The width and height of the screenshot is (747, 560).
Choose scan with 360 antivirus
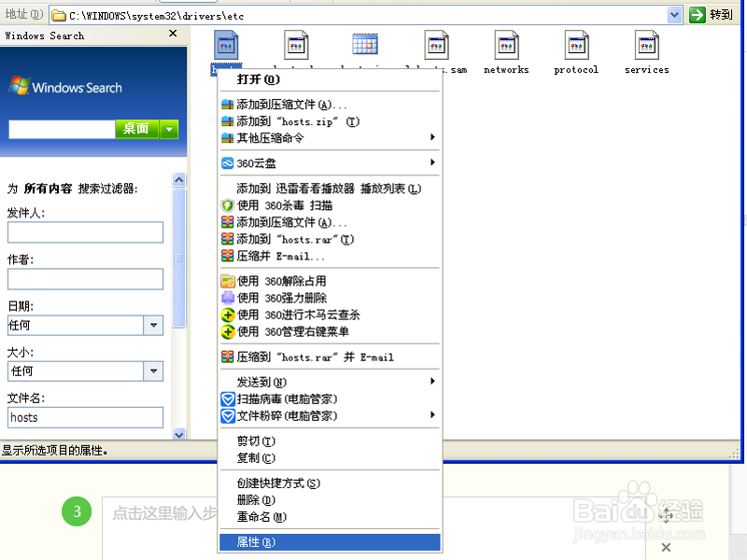(x=330, y=205)
